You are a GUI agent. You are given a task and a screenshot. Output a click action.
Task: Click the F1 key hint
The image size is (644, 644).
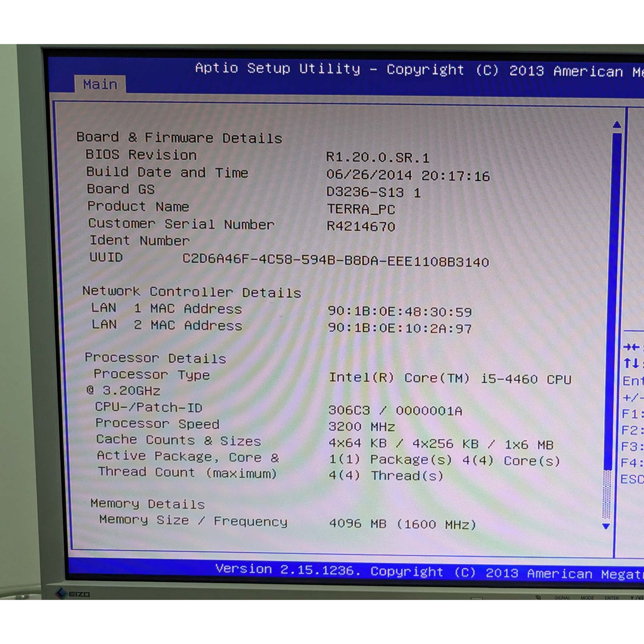(x=633, y=414)
